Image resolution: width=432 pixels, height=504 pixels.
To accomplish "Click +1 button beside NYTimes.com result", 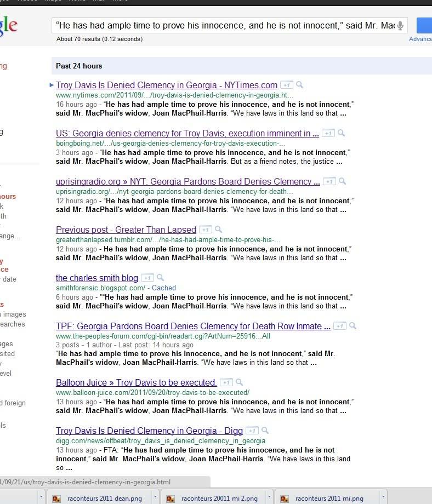I will (286, 85).
